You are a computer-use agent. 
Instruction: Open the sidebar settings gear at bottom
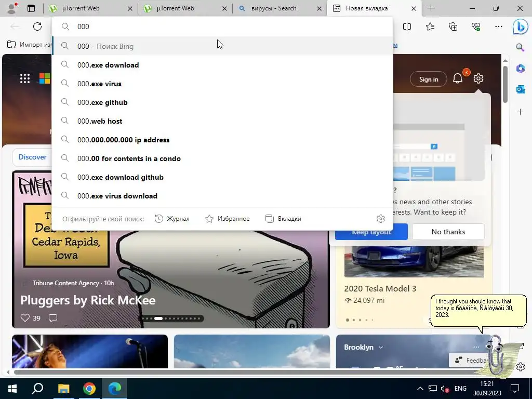[521, 367]
